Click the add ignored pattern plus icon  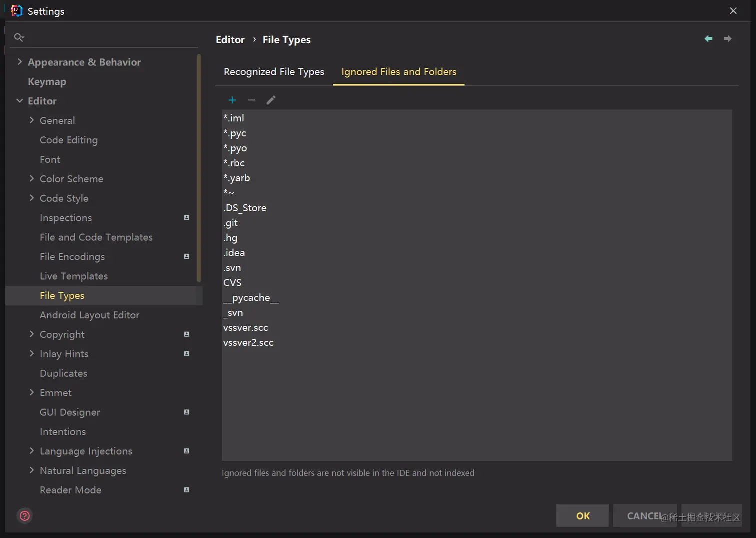click(x=232, y=100)
